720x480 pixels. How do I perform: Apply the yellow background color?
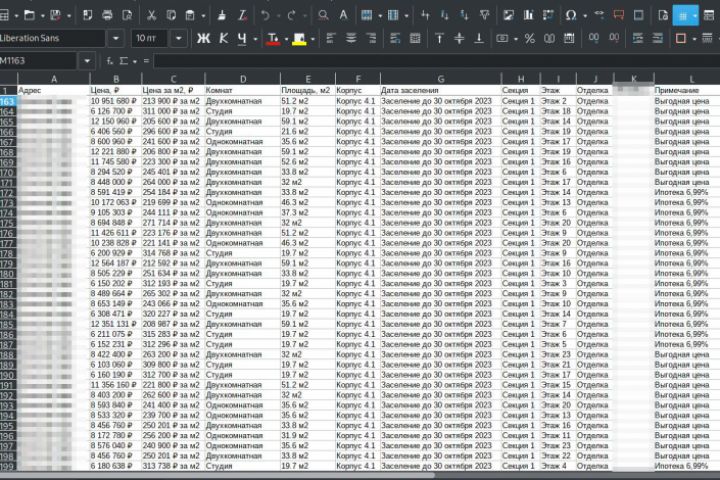pos(299,39)
